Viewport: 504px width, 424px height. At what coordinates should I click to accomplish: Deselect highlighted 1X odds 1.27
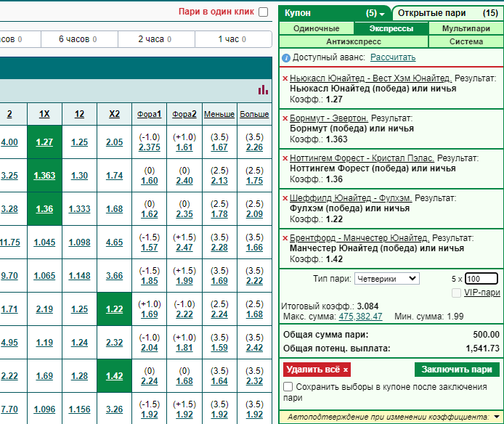click(x=44, y=142)
